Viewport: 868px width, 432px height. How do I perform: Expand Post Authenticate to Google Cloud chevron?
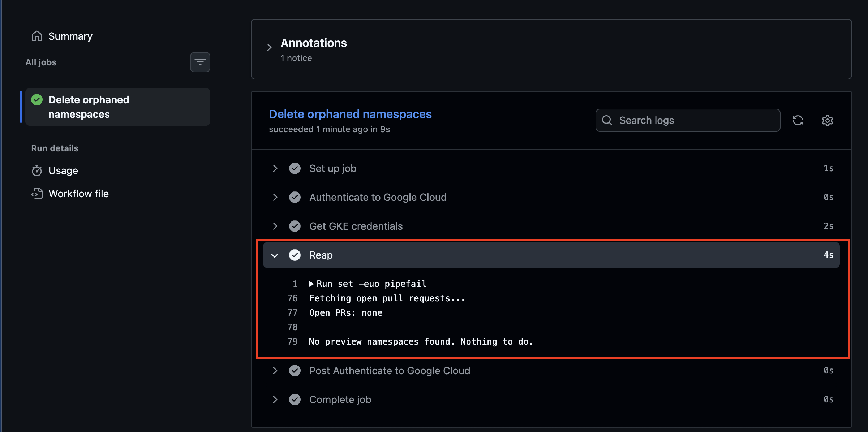[x=275, y=371]
